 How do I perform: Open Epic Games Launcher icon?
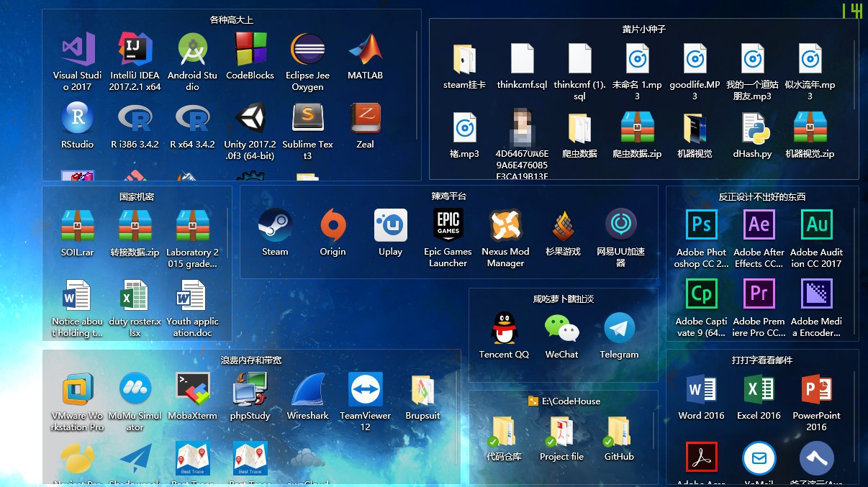click(x=448, y=226)
